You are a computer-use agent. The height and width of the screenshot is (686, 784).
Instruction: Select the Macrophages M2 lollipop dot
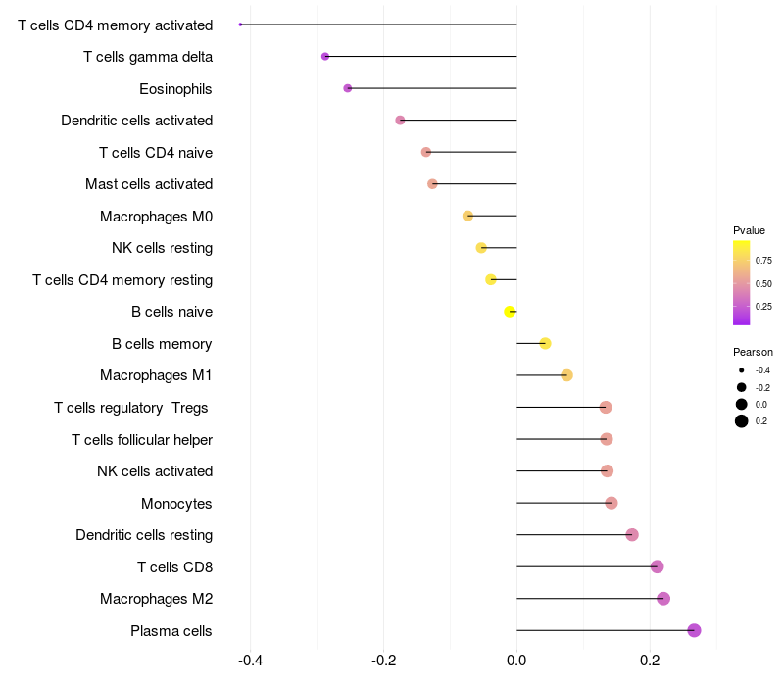click(663, 598)
